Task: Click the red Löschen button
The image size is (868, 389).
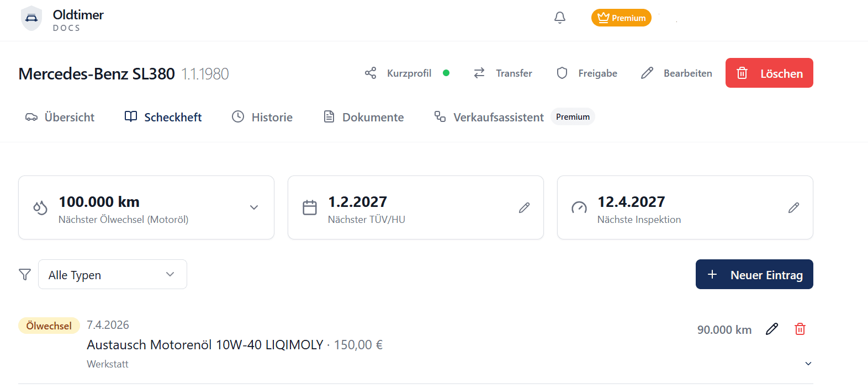Action: (x=769, y=73)
